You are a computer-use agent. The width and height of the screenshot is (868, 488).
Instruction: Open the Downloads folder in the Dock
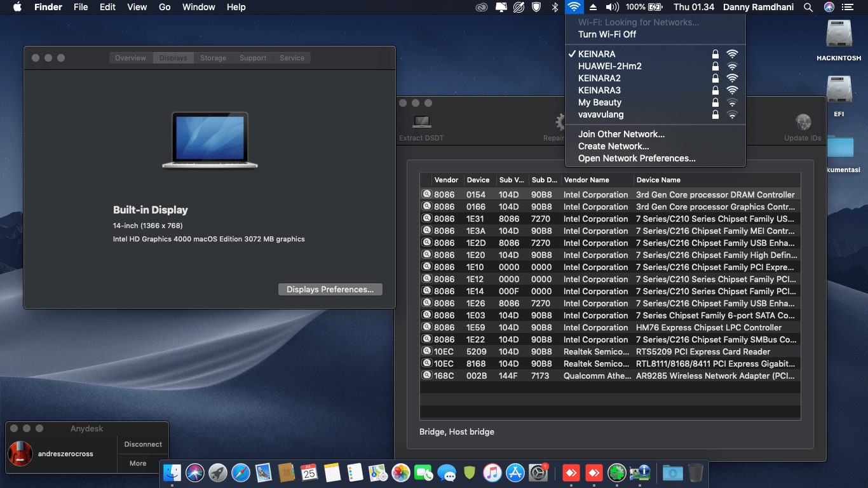(x=673, y=472)
